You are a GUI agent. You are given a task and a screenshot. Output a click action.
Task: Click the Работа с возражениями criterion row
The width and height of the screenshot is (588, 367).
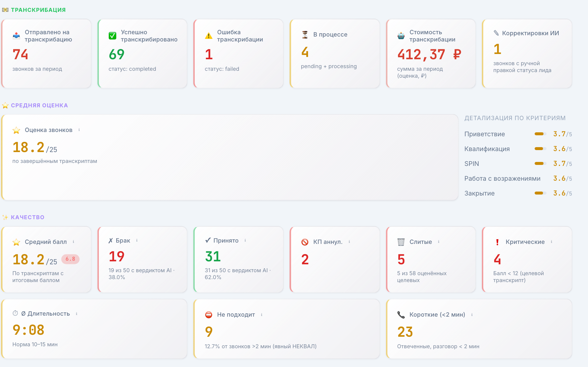tap(518, 178)
